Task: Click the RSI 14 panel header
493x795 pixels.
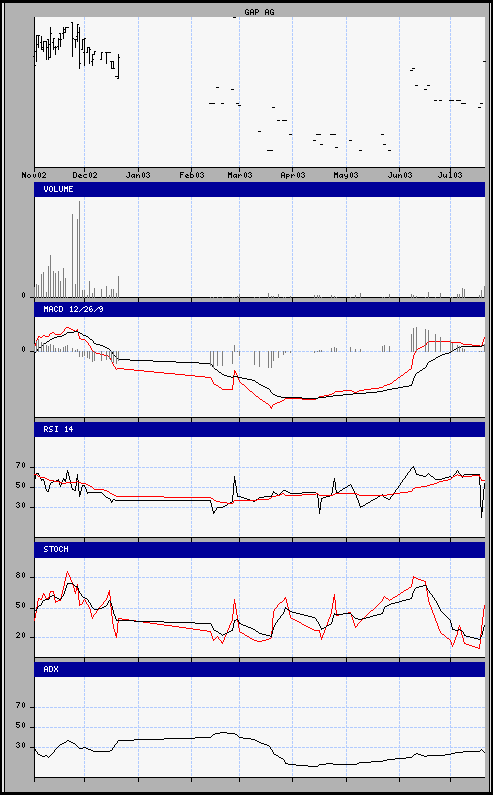Action: click(x=260, y=429)
